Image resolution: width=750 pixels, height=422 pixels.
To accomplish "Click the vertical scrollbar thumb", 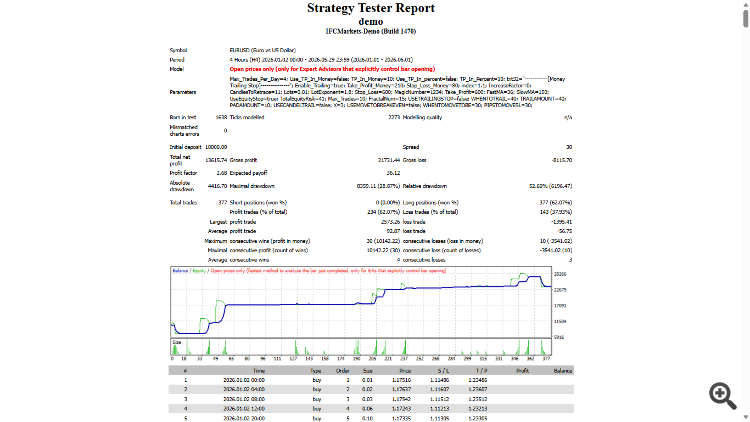I will pyautogui.click(x=746, y=18).
